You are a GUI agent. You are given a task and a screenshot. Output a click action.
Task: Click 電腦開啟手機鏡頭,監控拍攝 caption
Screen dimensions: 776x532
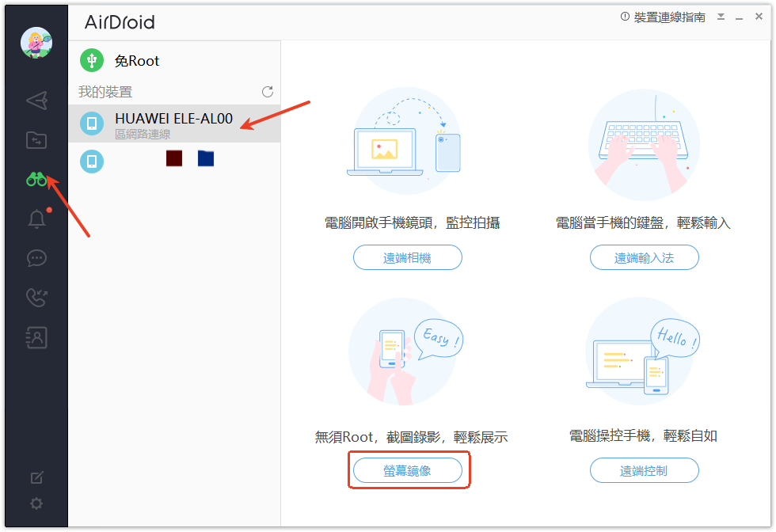click(412, 222)
